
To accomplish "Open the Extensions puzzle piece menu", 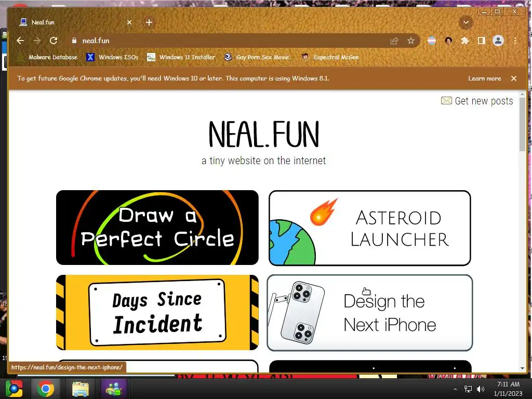I will pos(465,41).
